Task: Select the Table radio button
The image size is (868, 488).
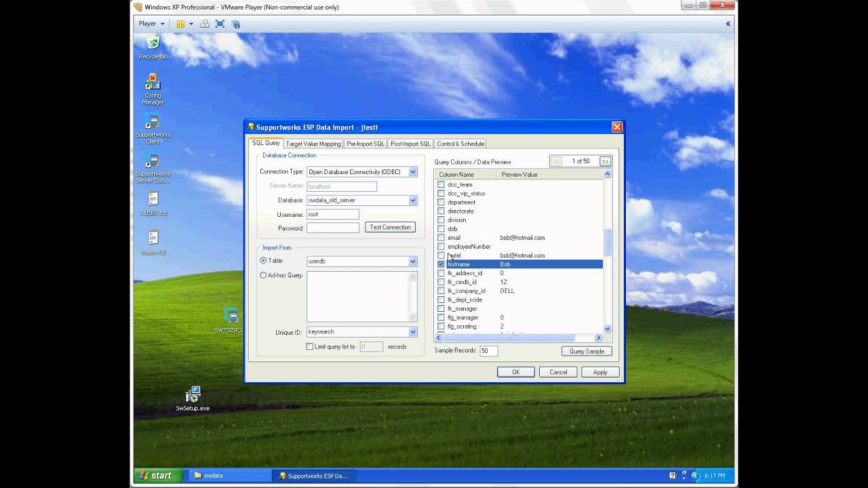Action: pos(263,261)
